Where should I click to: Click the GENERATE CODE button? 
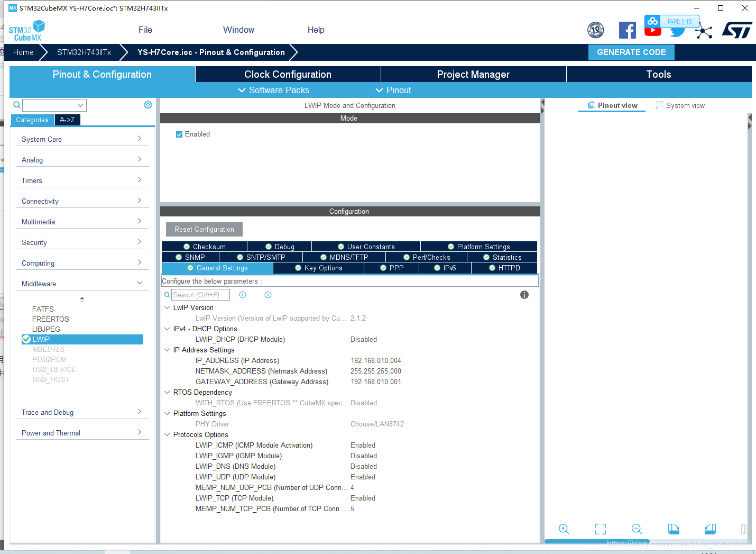coord(631,52)
